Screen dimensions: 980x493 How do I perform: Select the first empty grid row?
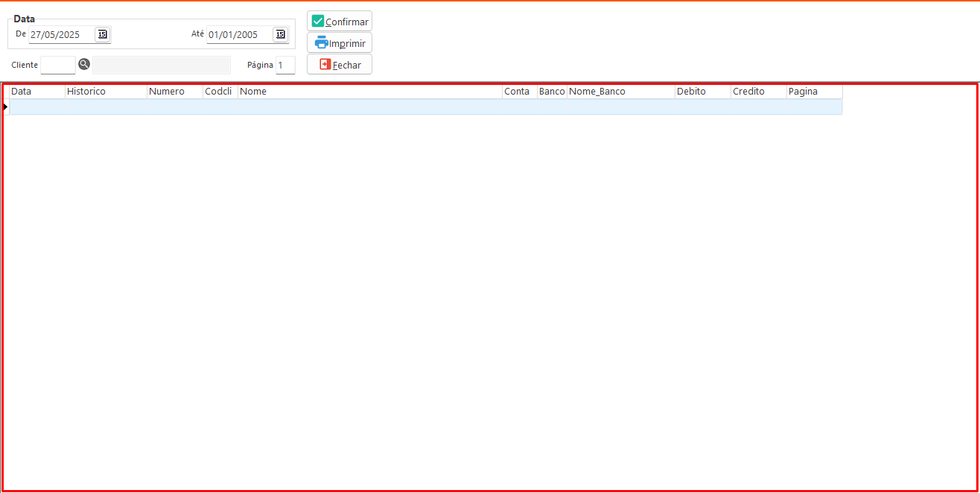click(x=424, y=107)
